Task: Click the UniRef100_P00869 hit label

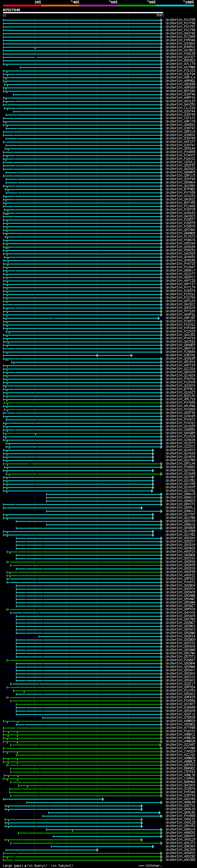Action: [x=180, y=410]
